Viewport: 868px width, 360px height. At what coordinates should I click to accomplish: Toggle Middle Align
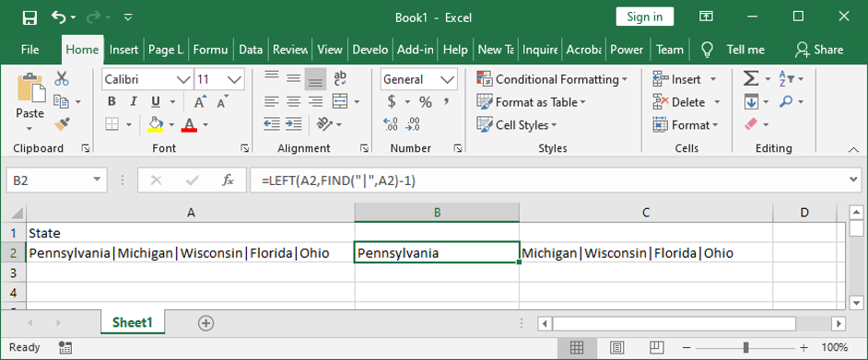(x=293, y=78)
